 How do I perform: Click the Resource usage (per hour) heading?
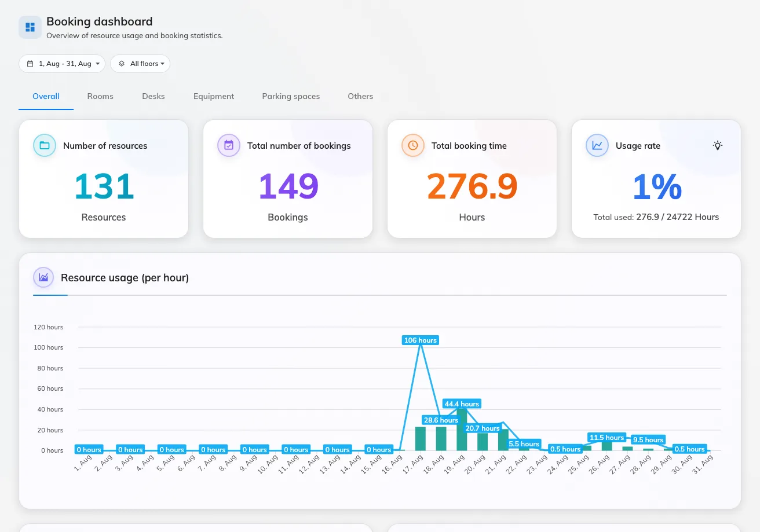click(125, 278)
